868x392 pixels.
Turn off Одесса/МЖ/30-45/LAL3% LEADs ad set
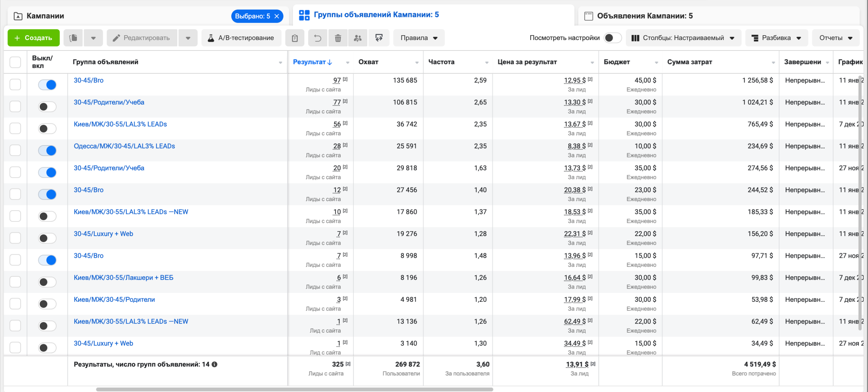pos(47,151)
